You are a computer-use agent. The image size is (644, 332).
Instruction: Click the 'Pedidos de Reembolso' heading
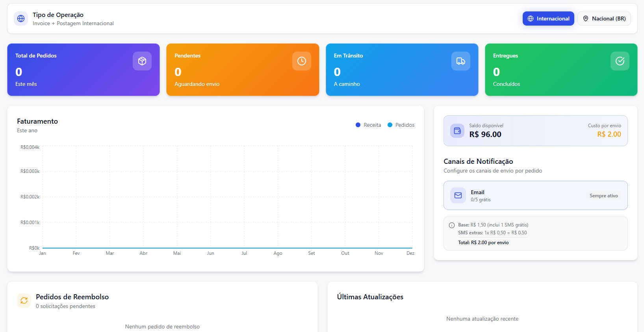(x=72, y=297)
